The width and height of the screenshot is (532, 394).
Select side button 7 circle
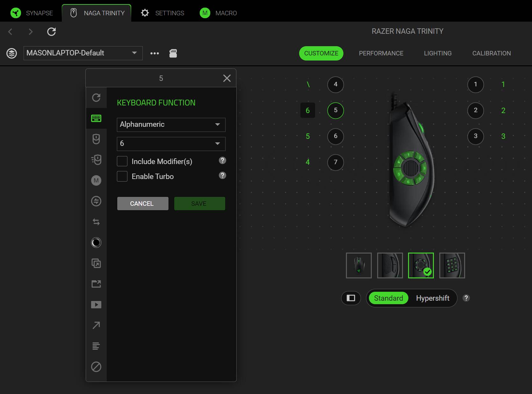335,162
